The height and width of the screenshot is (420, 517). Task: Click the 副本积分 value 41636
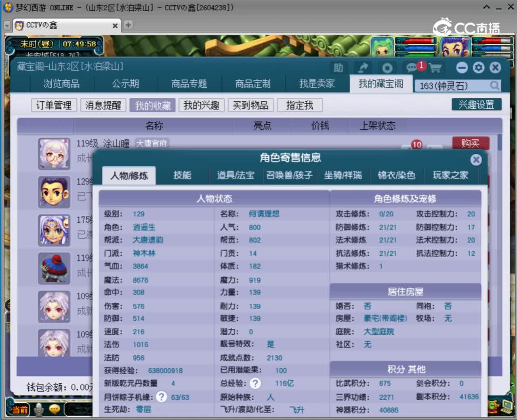(469, 397)
